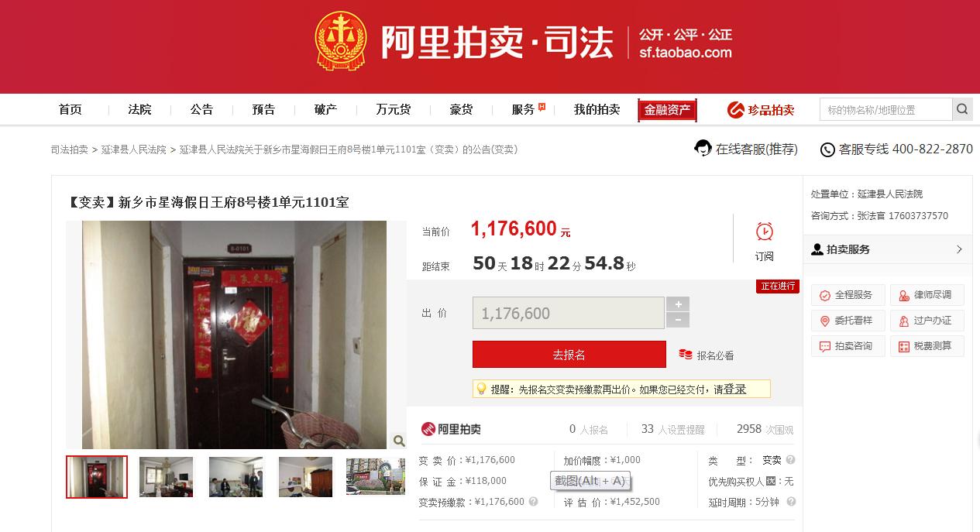
Task: Decrease bid with the minus stepper
Action: click(678, 321)
